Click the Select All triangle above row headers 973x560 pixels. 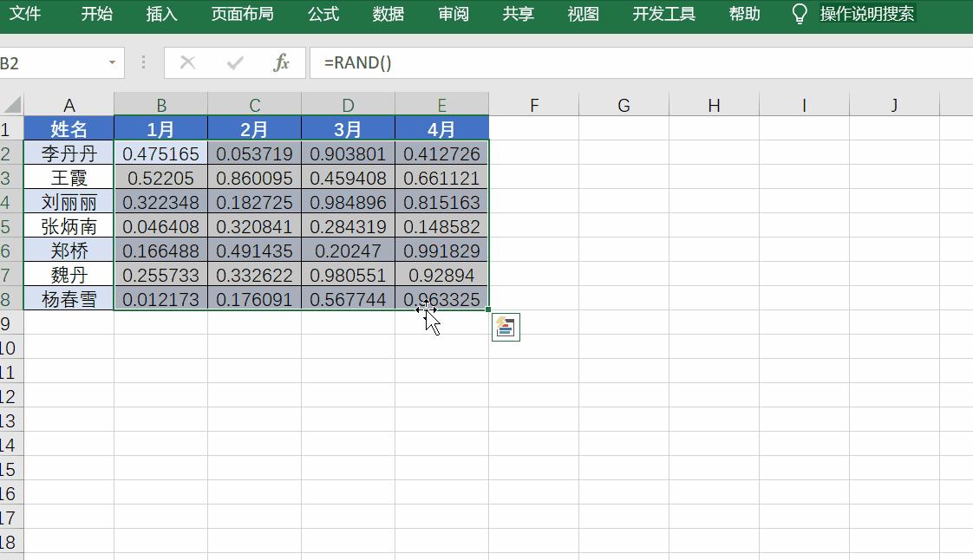tap(10, 104)
